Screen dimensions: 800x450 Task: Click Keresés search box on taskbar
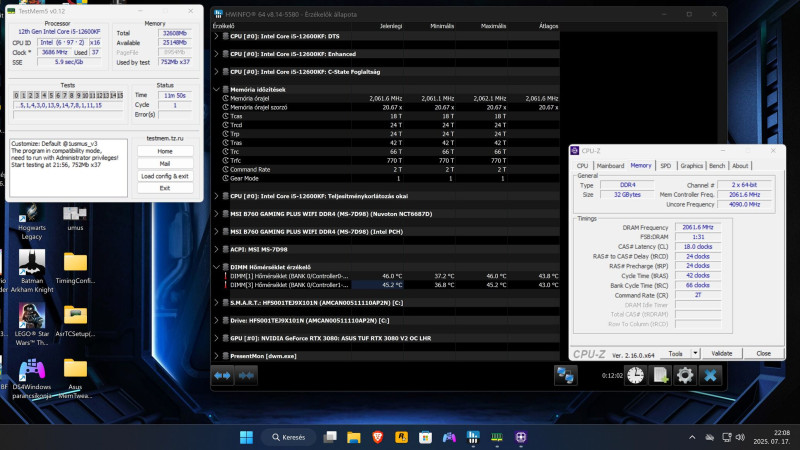(x=288, y=437)
